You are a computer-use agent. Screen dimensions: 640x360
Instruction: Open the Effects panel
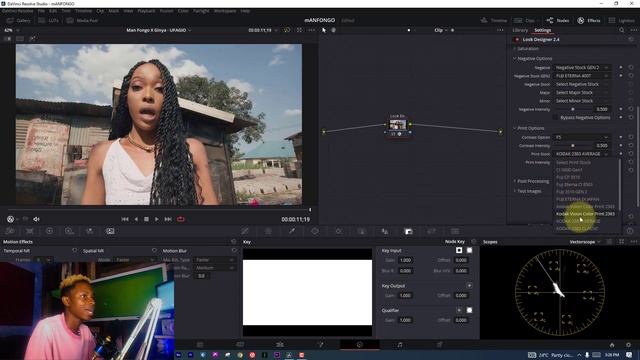click(589, 20)
